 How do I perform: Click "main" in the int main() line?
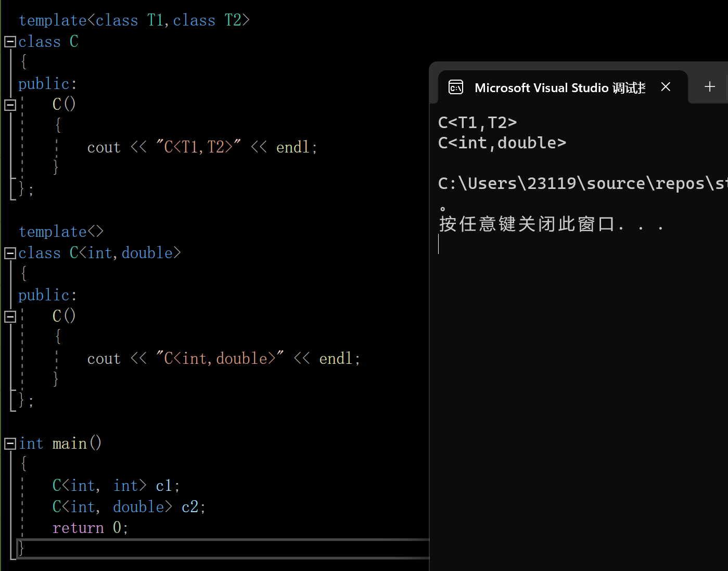point(70,443)
